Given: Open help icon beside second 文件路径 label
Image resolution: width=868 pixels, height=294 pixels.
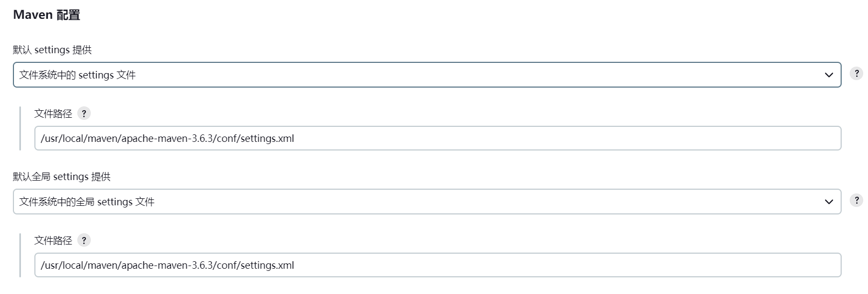Looking at the screenshot, I should coord(84,240).
